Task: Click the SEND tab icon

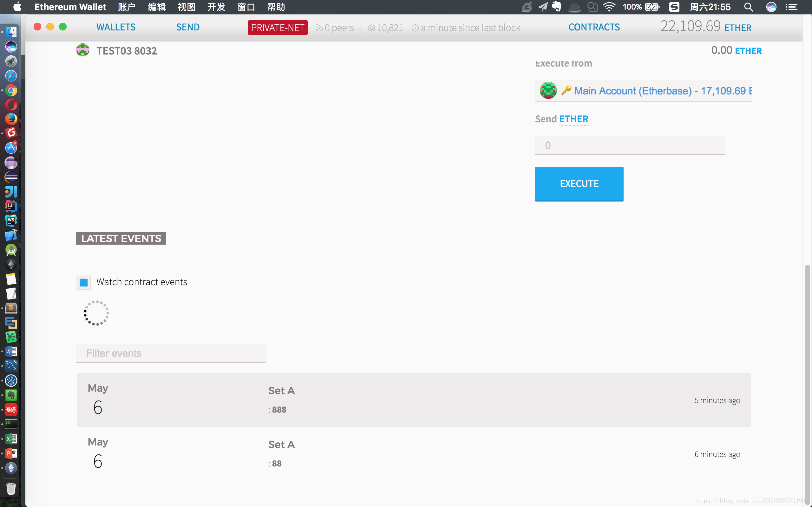Action: pos(188,27)
